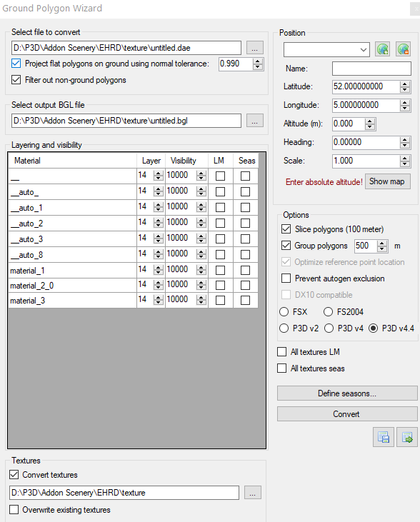The height and width of the screenshot is (522, 420).
Task: Click the layering table vertical scrollbar
Action: (262, 301)
